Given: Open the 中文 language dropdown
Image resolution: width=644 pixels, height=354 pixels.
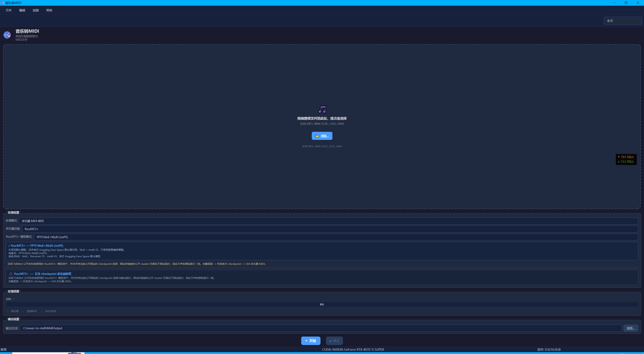Looking at the screenshot, I should coord(623,21).
